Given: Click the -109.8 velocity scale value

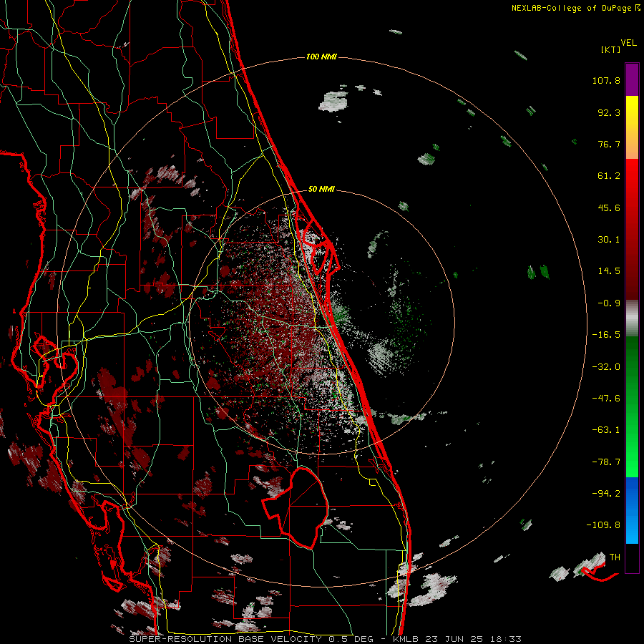Looking at the screenshot, I should 603,525.
